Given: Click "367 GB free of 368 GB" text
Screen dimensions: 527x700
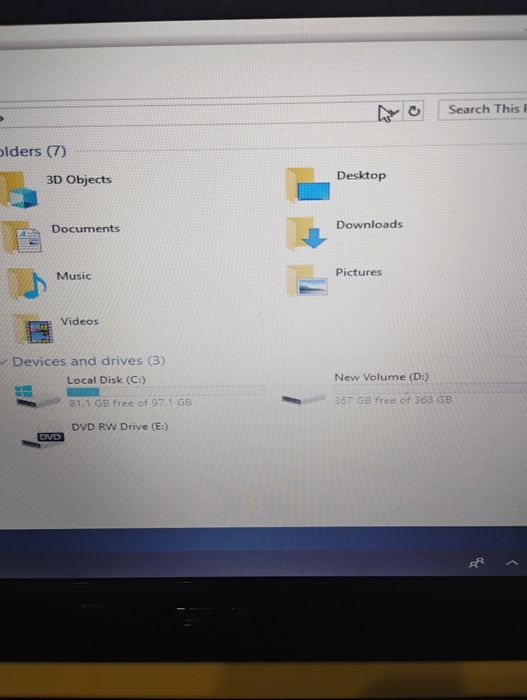Looking at the screenshot, I should click(393, 400).
